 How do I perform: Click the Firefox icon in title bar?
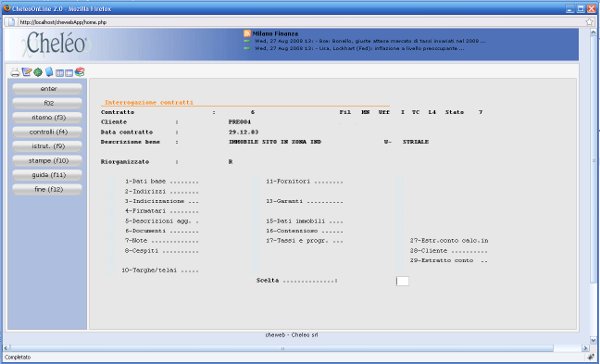pos(7,8)
